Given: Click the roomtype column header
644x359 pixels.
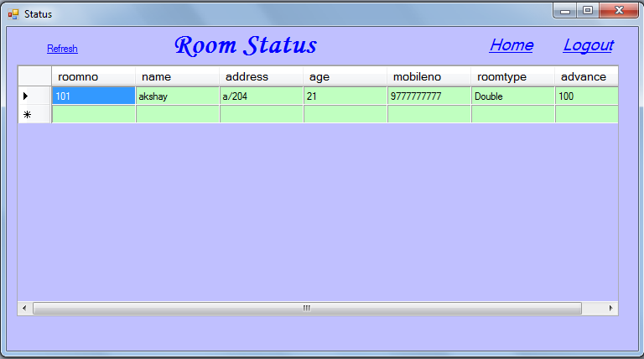Looking at the screenshot, I should coord(512,76).
